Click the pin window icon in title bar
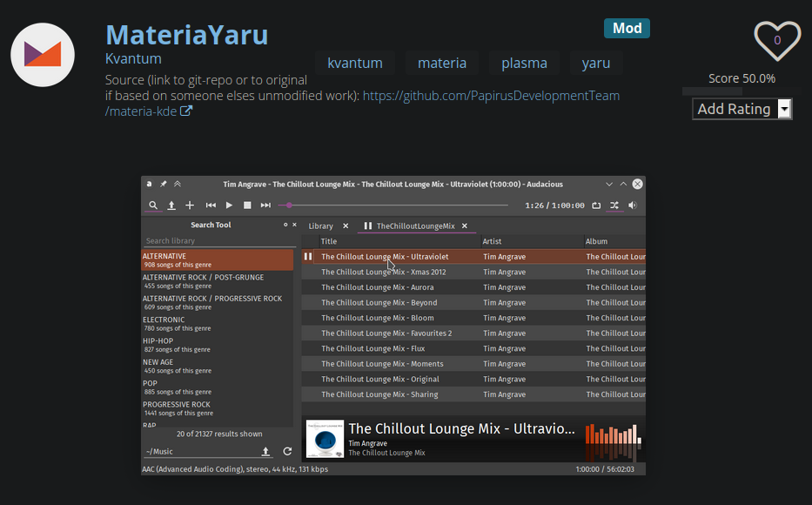 tap(163, 184)
